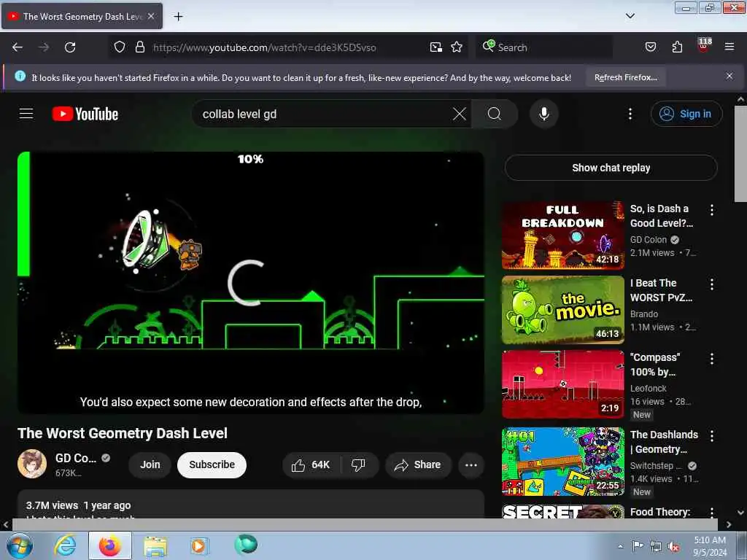Screen dimensions: 747x560
Task: Open the GD Colon channel avatar
Action: (x=32, y=464)
